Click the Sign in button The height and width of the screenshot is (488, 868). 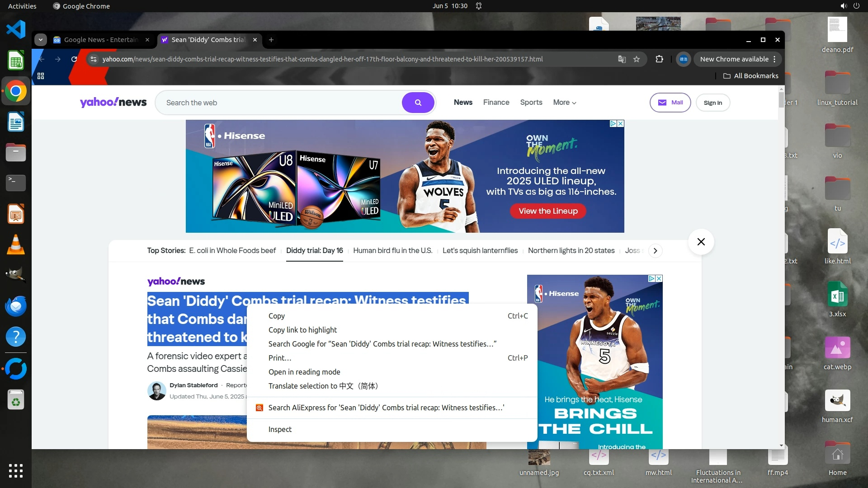coord(712,103)
